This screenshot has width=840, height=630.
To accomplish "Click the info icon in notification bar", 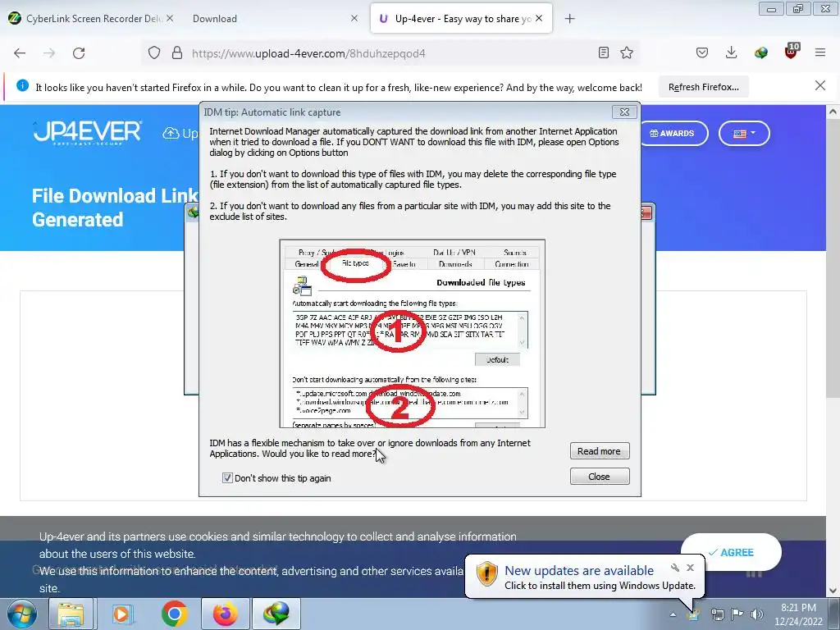I will click(x=22, y=85).
